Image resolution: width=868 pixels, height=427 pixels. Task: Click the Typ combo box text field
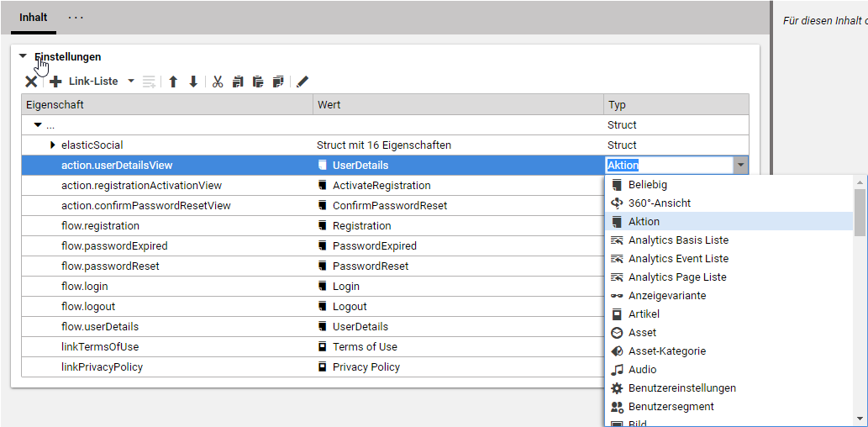(668, 166)
